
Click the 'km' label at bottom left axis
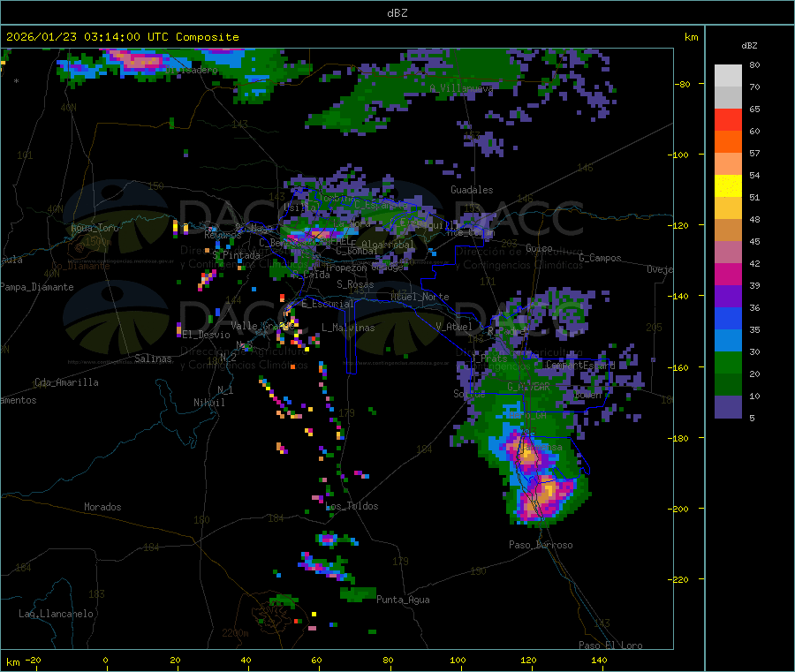12,662
